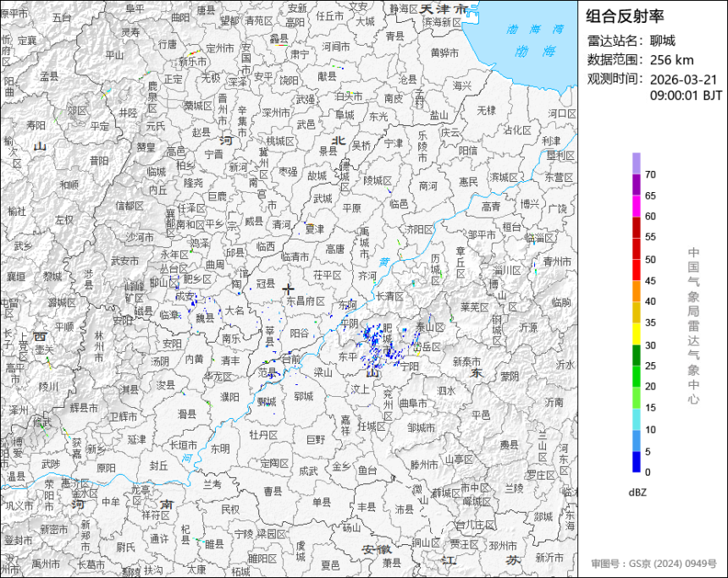Click the orange 40-45 dBZ legend swatch

click(636, 291)
